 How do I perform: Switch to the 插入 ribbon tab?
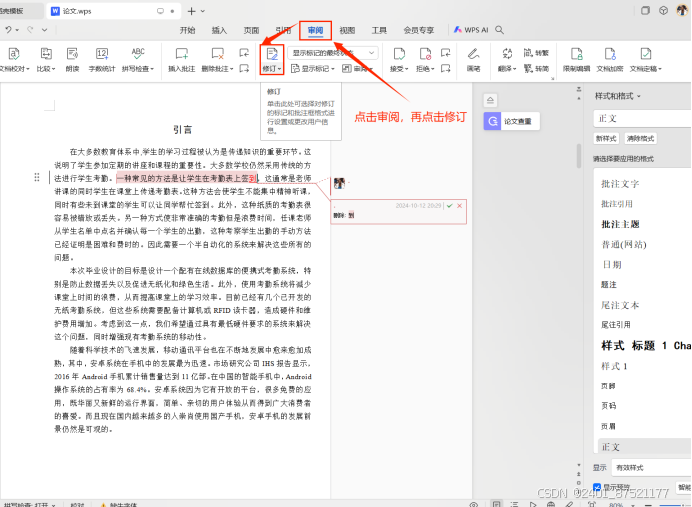click(x=219, y=30)
